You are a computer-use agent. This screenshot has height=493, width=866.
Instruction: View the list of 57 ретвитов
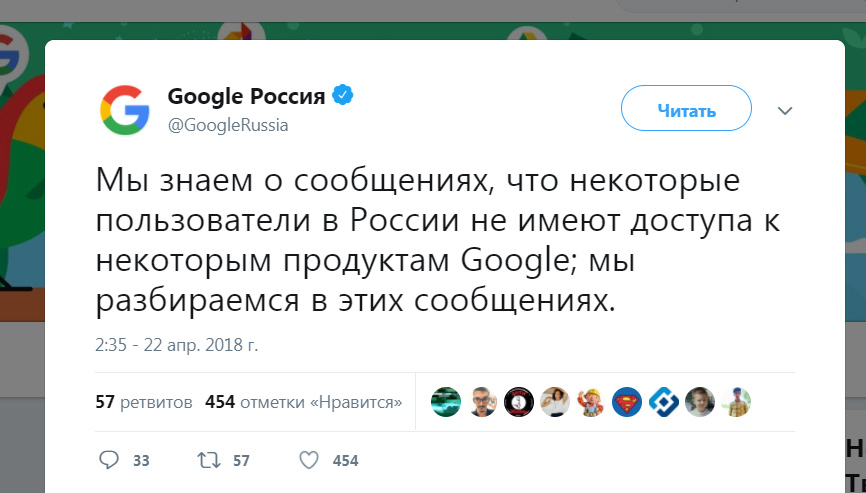point(144,402)
